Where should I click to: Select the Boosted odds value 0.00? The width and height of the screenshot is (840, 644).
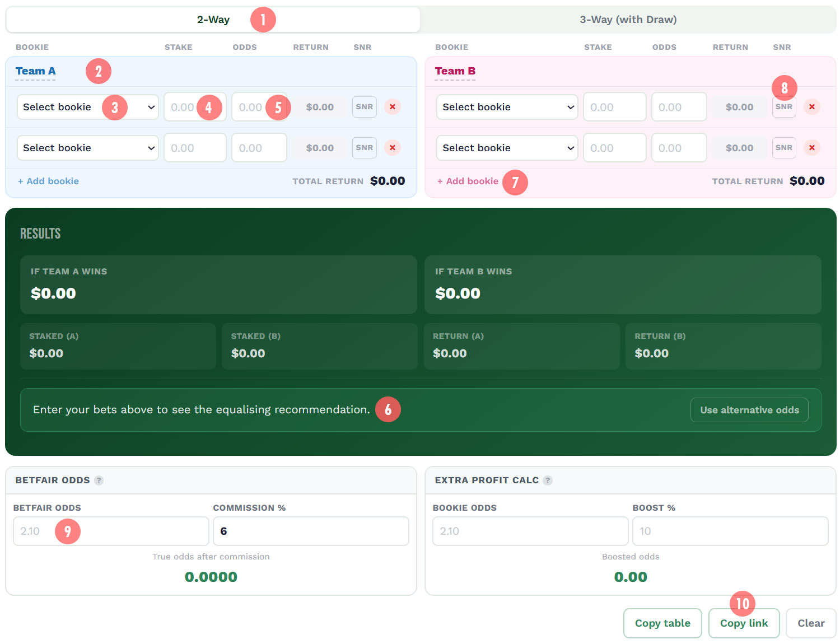[x=631, y=577]
